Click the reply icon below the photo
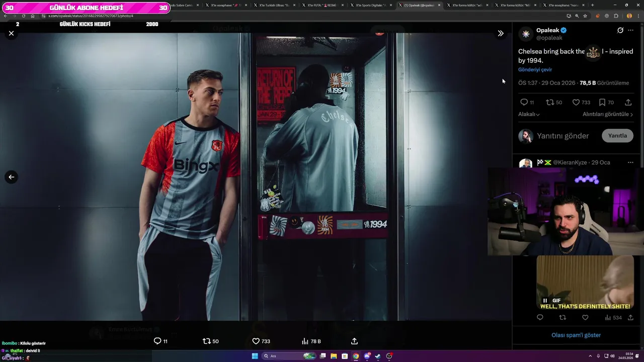 (x=157, y=341)
